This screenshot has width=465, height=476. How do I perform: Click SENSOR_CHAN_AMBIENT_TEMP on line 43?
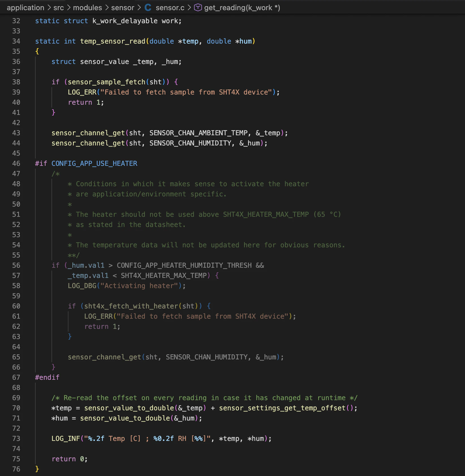click(x=199, y=133)
